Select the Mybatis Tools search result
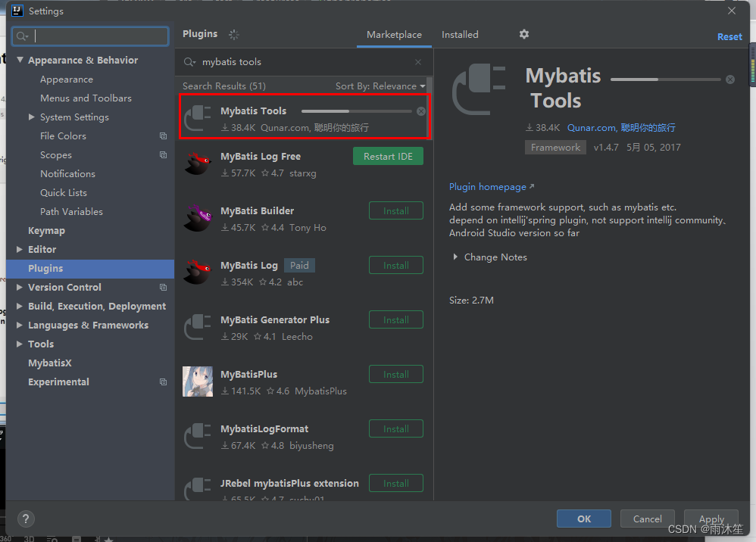The width and height of the screenshot is (756, 542). (305, 117)
